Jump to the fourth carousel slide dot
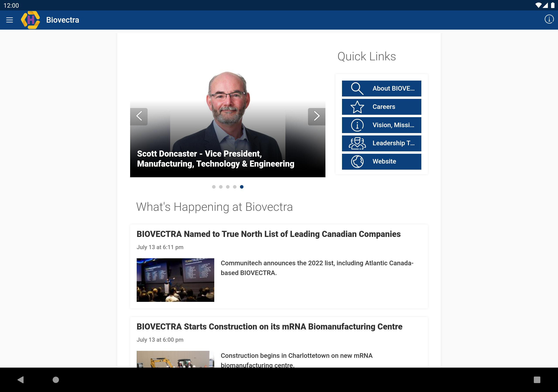Image resolution: width=558 pixels, height=392 pixels. (235, 187)
